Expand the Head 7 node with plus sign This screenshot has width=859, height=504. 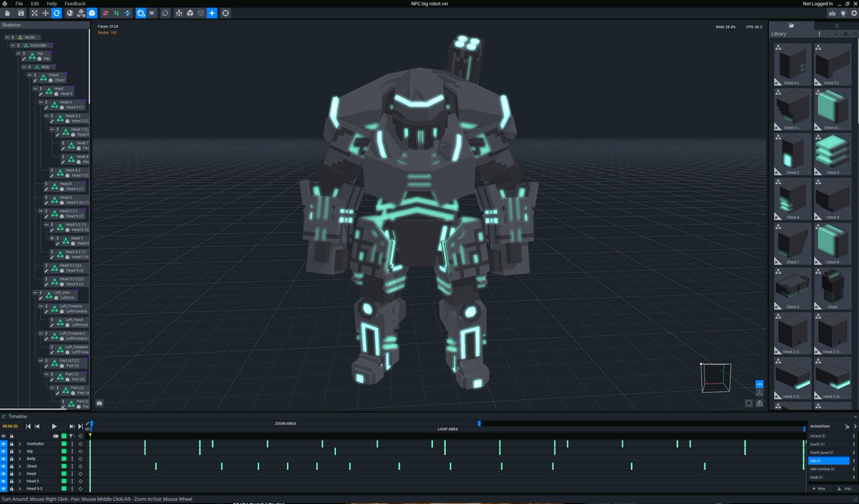coord(52,238)
